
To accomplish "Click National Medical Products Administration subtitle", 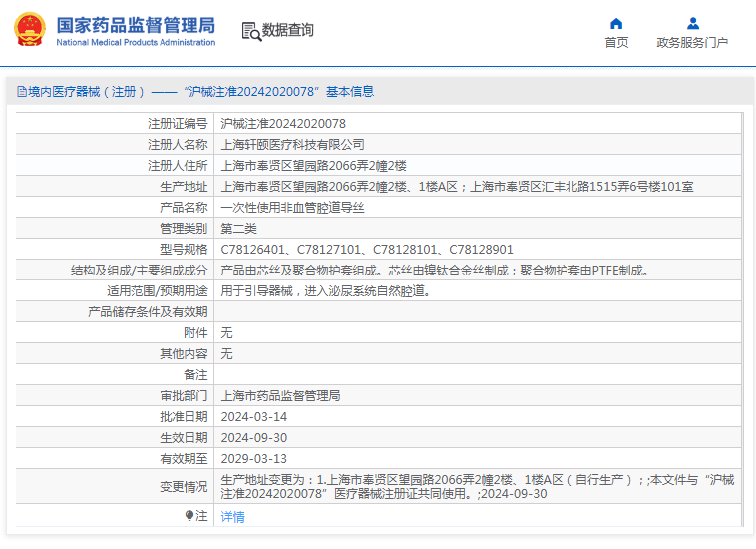I will [x=136, y=43].
